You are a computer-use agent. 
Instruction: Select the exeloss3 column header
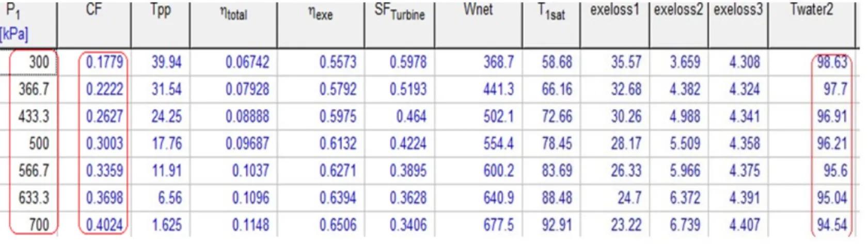pos(738,24)
